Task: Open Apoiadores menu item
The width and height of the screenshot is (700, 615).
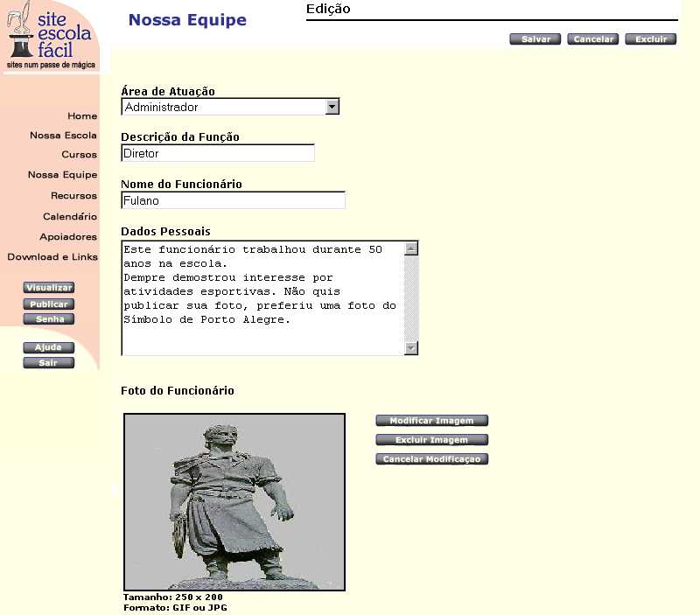Action: [68, 236]
